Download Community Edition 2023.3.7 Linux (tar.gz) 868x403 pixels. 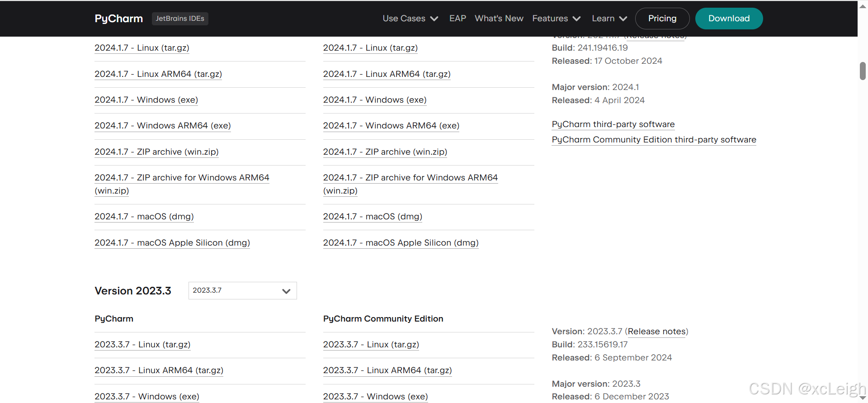371,345
